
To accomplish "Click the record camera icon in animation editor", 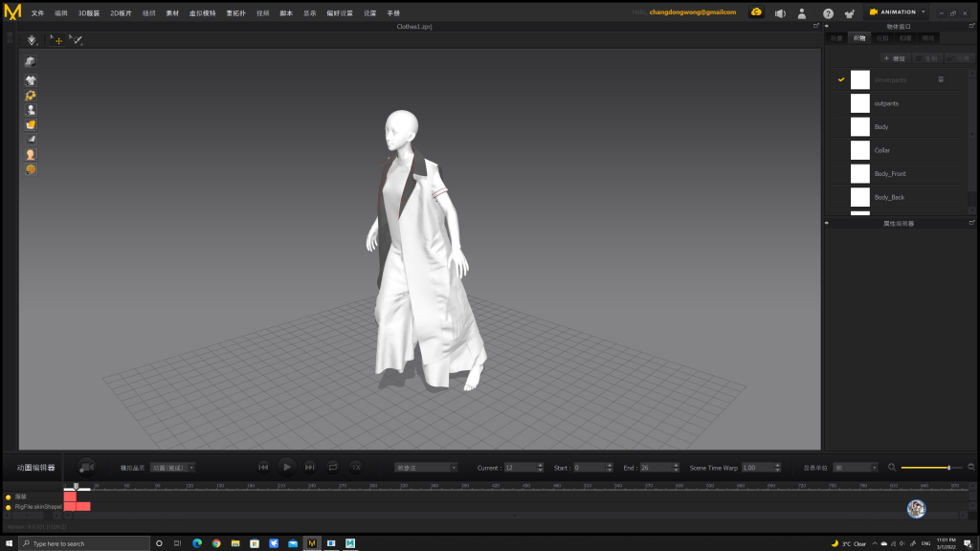I will (86, 467).
